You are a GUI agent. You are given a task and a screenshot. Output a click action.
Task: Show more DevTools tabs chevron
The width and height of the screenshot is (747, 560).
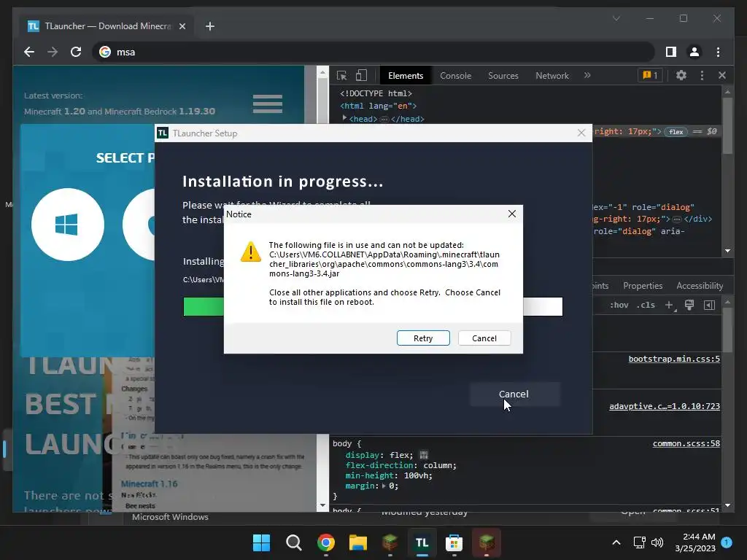pos(587,75)
